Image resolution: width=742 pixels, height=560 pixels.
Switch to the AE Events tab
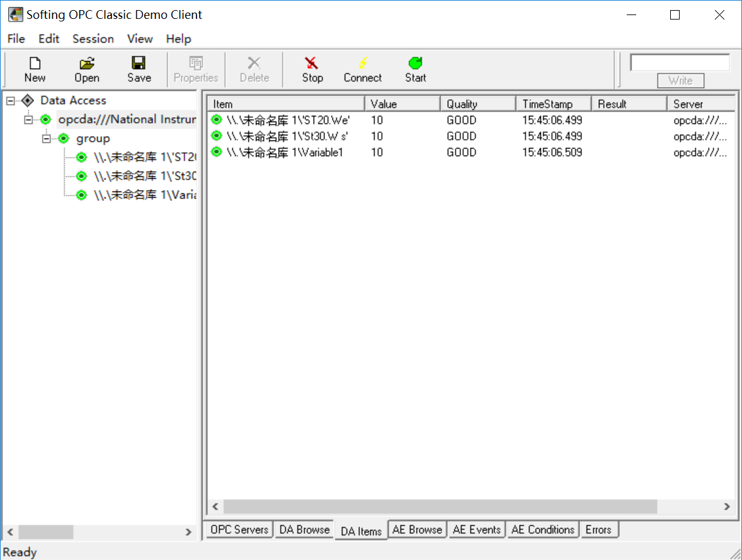pos(476,530)
